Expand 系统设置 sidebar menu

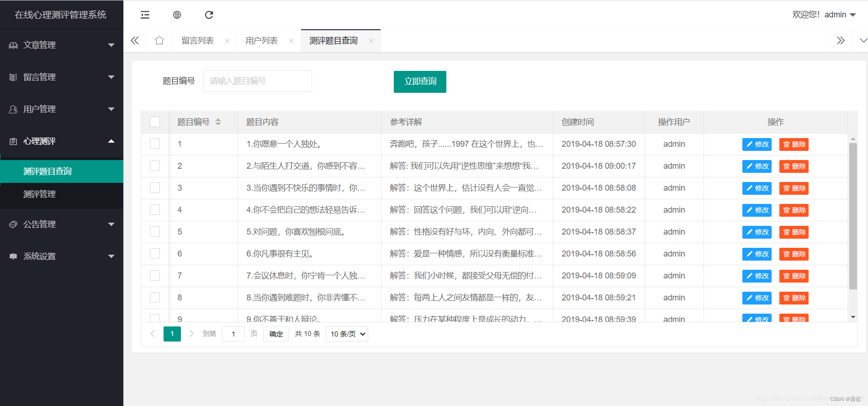click(62, 256)
